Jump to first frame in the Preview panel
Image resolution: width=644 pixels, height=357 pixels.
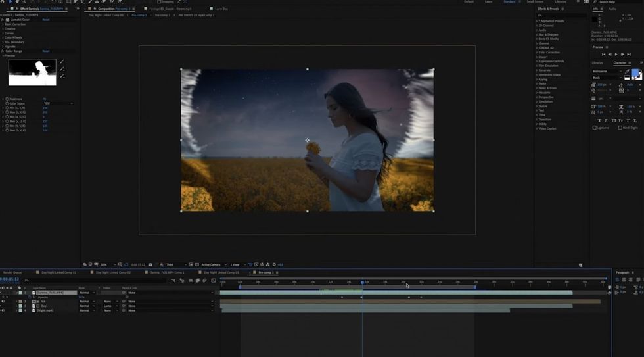click(603, 54)
